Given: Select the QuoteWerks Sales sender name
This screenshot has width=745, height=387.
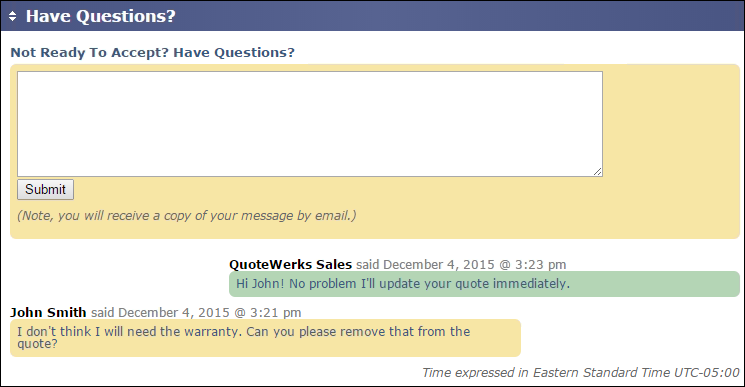Looking at the screenshot, I should tap(290, 264).
